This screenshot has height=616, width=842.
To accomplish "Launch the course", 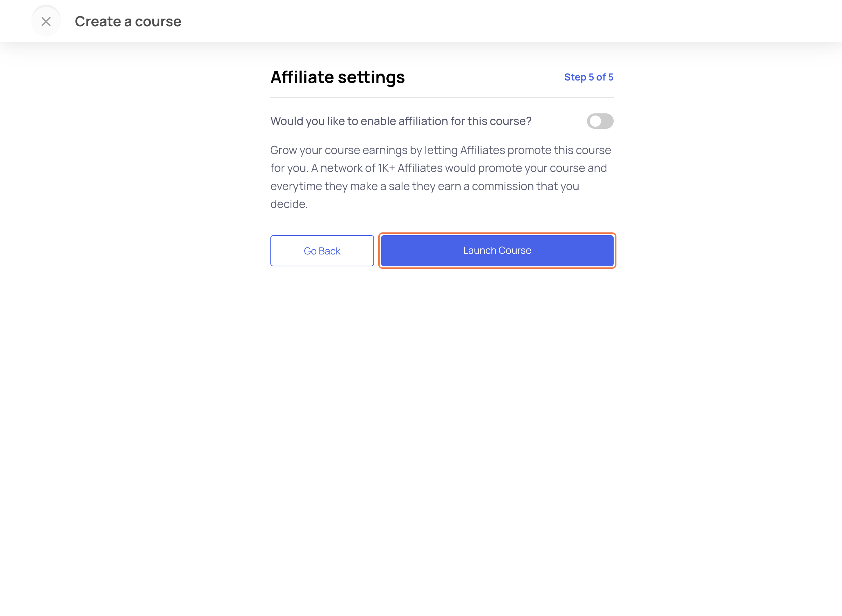I will (x=497, y=251).
